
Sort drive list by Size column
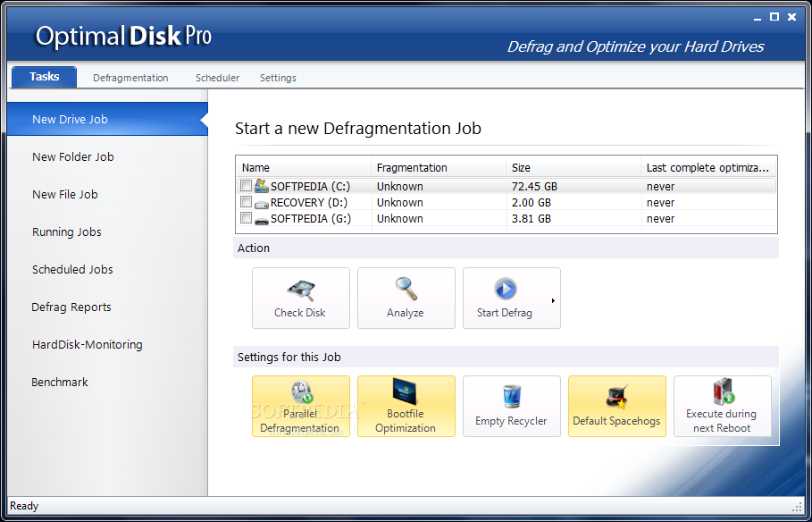[x=573, y=168]
